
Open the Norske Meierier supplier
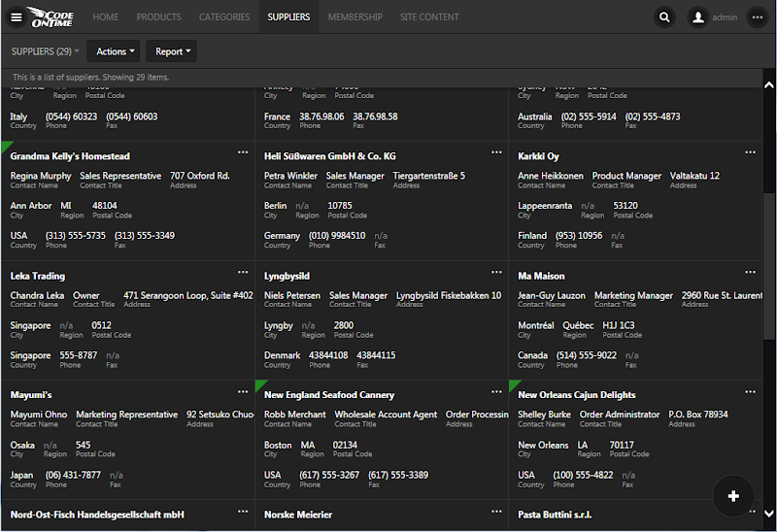tap(298, 515)
